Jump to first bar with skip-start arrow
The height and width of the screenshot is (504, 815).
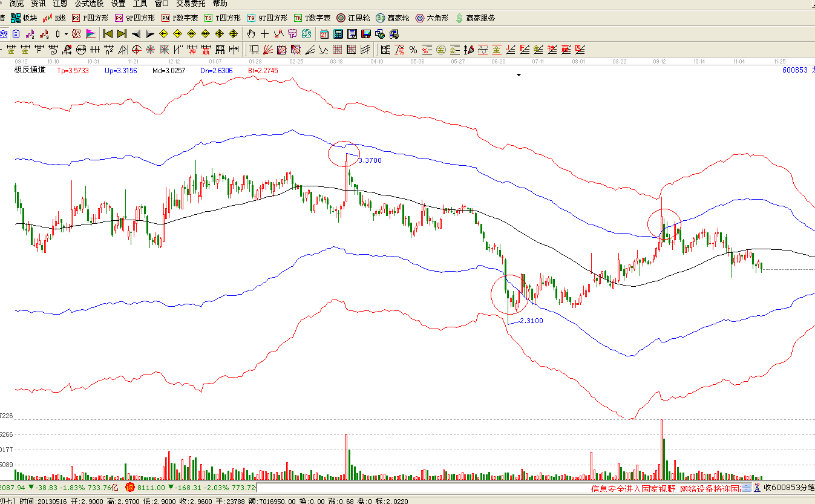point(108,34)
